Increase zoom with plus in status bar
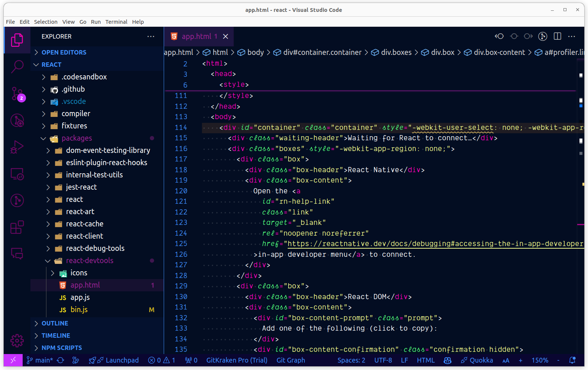The height and width of the screenshot is (370, 588). click(x=520, y=360)
